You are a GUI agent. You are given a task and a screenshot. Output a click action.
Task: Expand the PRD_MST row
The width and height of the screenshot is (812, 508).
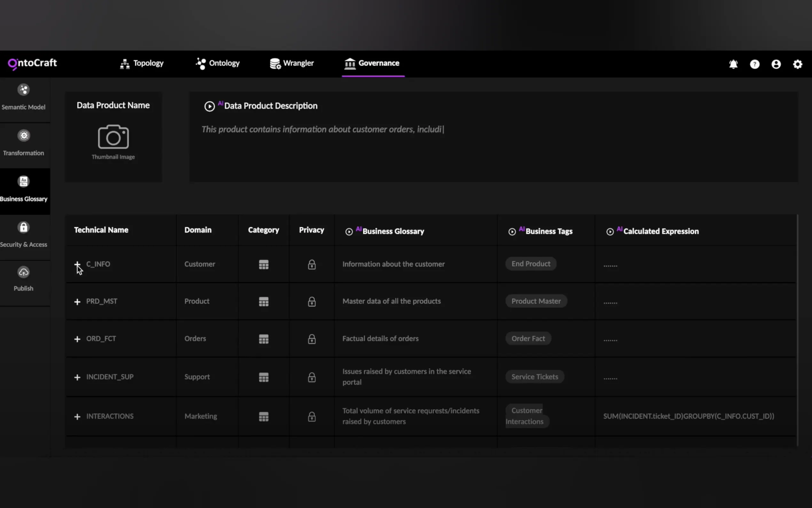(77, 302)
